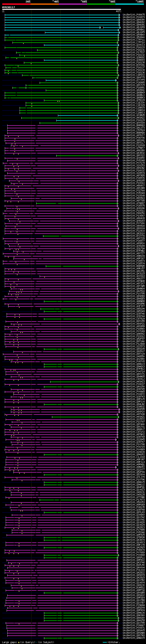The image size is (146, 644).
Task: Click the UniRef100_P16129 label
Action: 134,120
